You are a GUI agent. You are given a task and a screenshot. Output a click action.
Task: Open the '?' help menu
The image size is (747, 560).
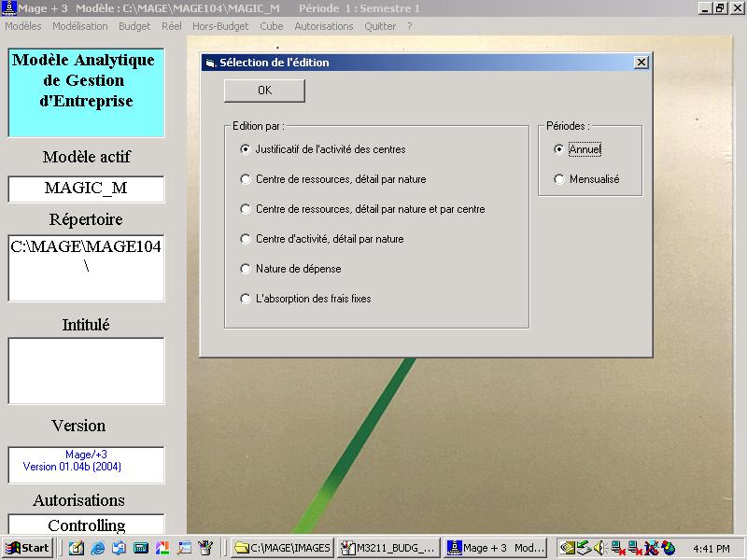410,26
